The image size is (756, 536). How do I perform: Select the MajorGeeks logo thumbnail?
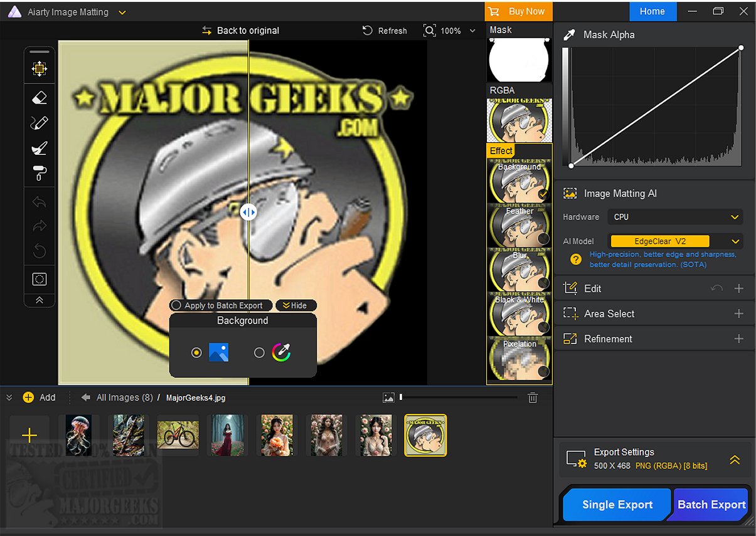pos(425,435)
